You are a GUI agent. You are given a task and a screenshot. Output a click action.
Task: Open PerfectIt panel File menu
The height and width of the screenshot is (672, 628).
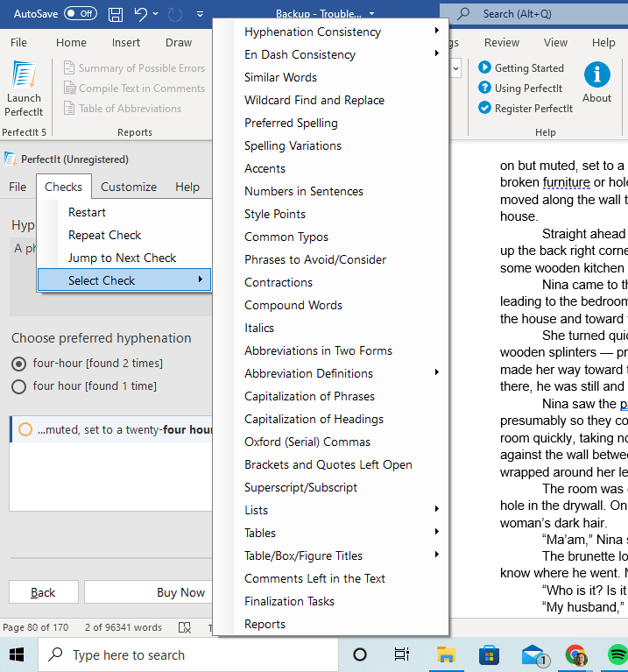click(18, 187)
